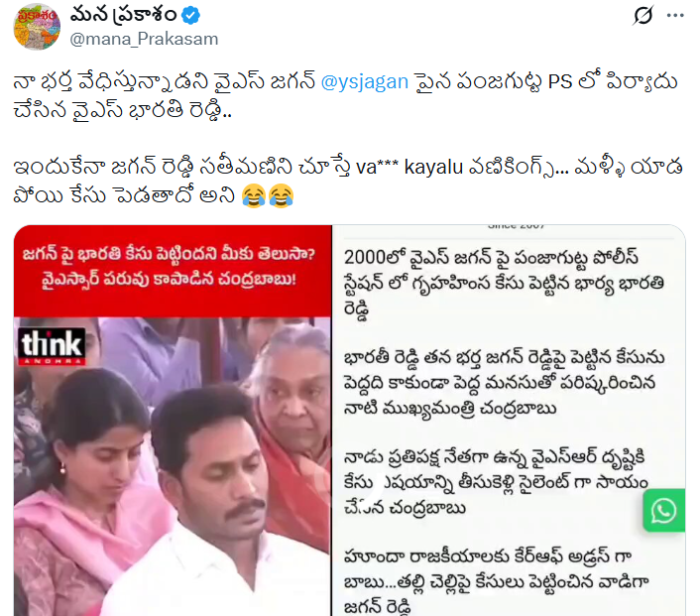
Task: Click the first laughing-crying emoji
Action: click(254, 195)
